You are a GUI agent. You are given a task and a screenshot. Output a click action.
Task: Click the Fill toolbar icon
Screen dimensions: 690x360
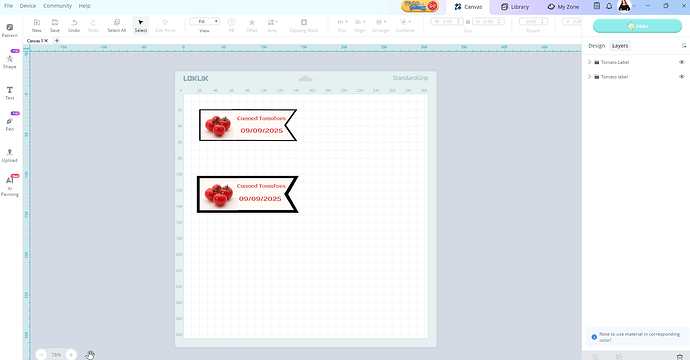point(231,26)
